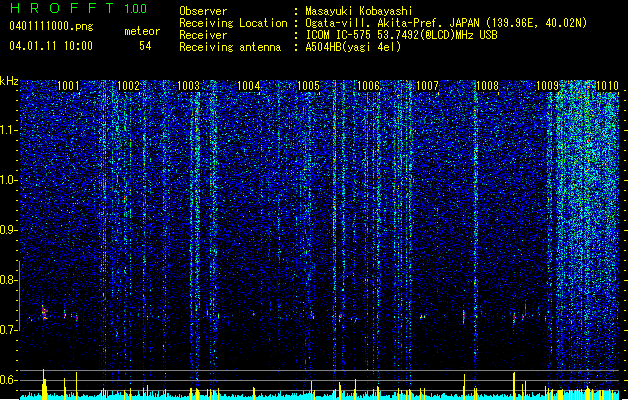Click the 1002 time marker
The image size is (629, 400).
pyautogui.click(x=128, y=86)
